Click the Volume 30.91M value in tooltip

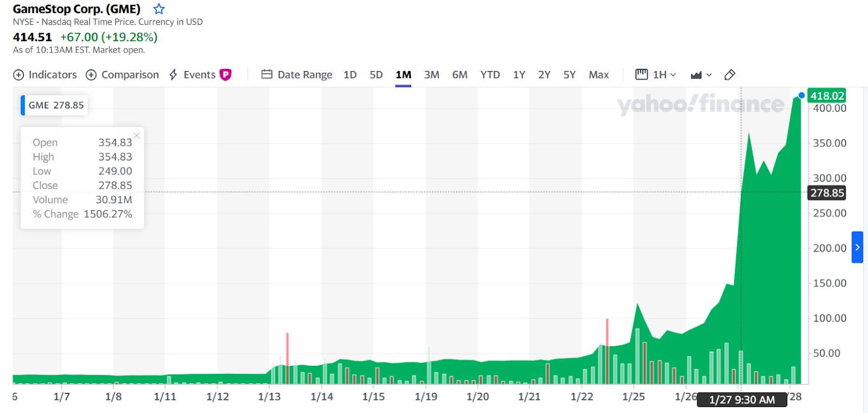(114, 199)
